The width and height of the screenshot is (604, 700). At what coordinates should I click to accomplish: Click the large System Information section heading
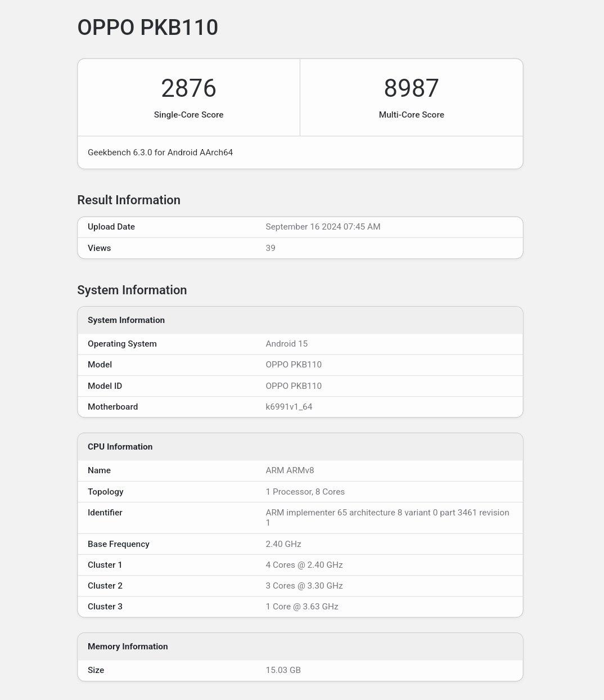point(132,290)
